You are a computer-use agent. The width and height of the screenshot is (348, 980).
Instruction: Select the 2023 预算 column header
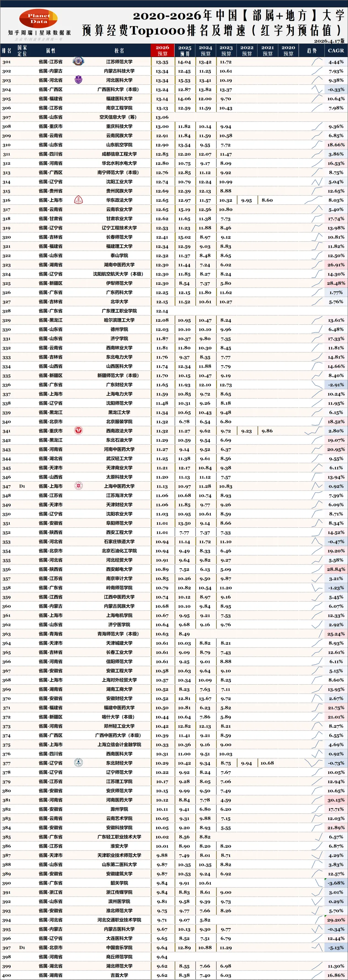tap(226, 51)
